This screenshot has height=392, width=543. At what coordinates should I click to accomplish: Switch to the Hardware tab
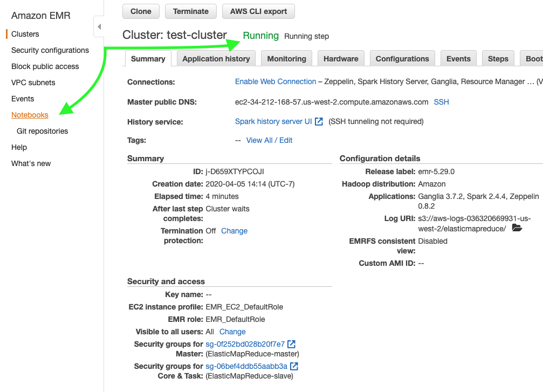point(341,59)
